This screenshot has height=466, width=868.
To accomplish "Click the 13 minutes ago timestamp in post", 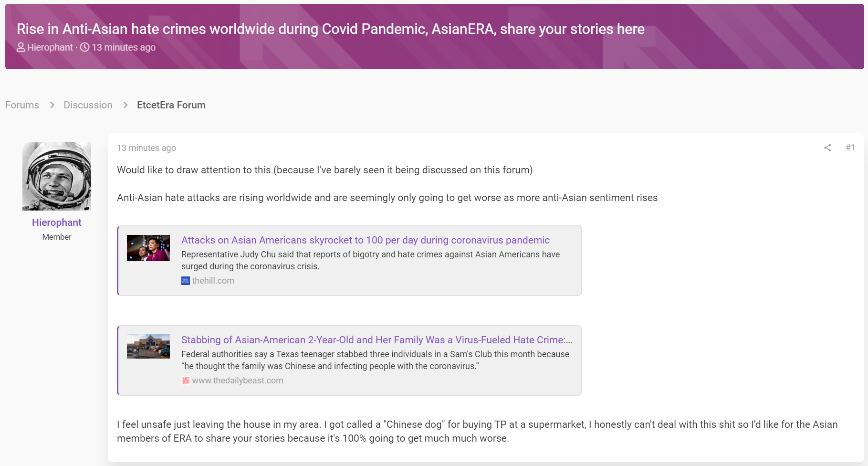I will coord(146,148).
